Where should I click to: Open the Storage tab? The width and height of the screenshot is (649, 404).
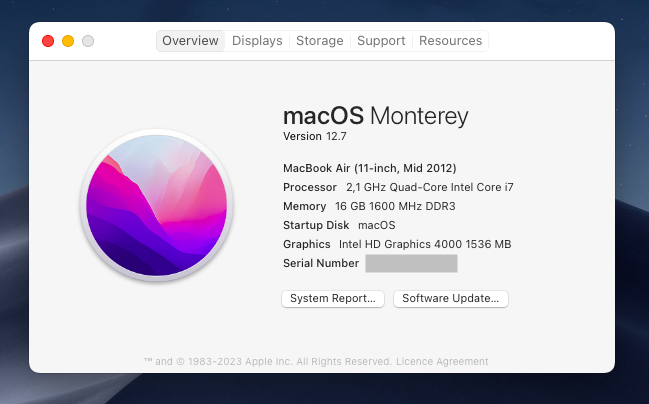(x=320, y=41)
